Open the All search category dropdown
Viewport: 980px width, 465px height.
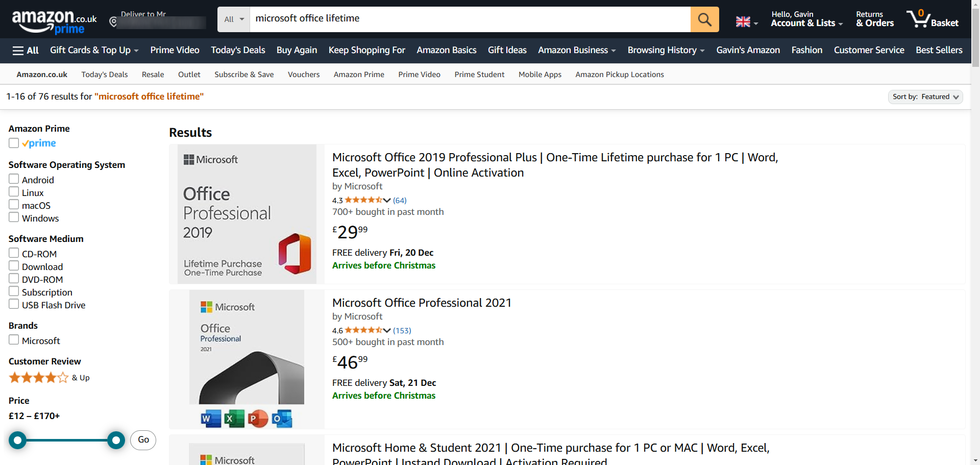click(234, 19)
